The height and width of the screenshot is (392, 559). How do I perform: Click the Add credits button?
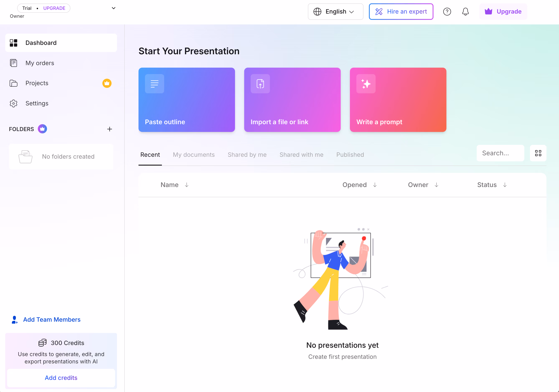click(61, 378)
